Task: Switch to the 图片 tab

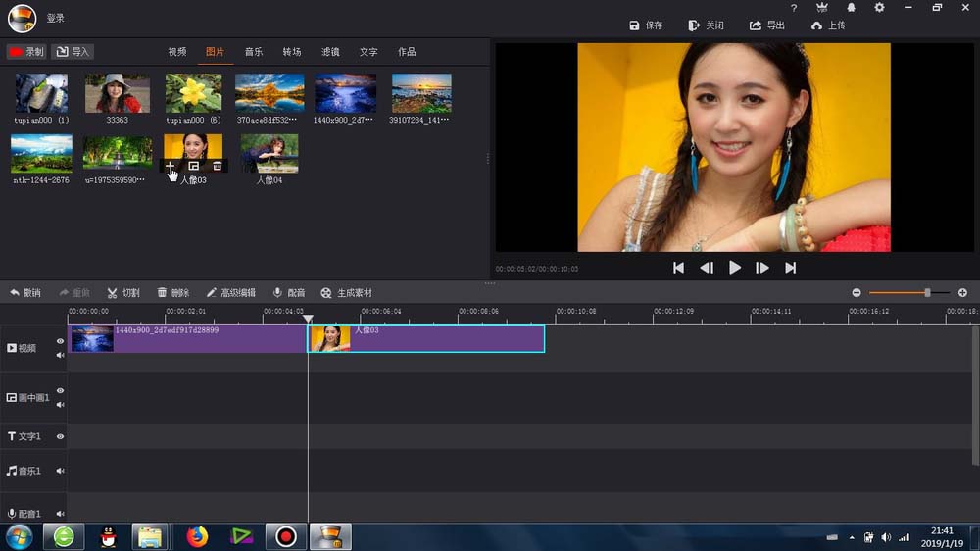Action: coord(215,52)
